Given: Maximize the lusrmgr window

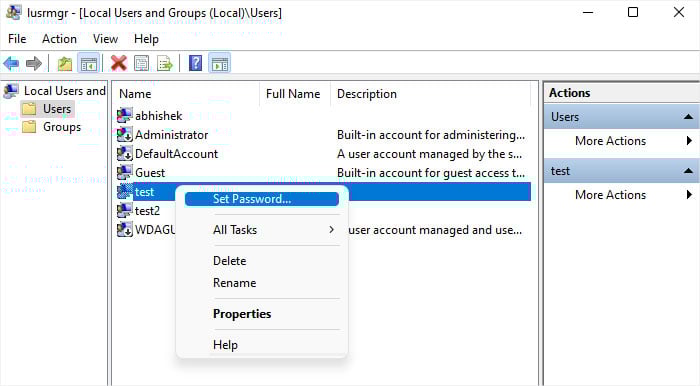Looking at the screenshot, I should (x=633, y=12).
